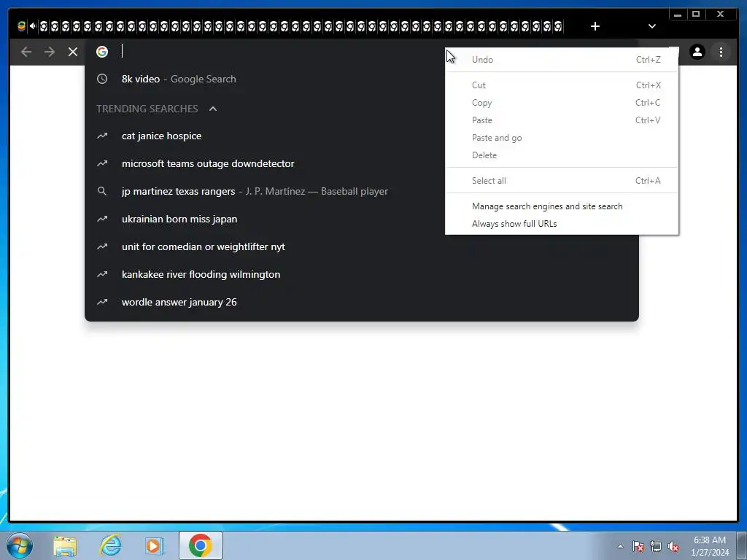This screenshot has width=747, height=560.
Task: Stop page loading with the X button
Action: point(73,52)
